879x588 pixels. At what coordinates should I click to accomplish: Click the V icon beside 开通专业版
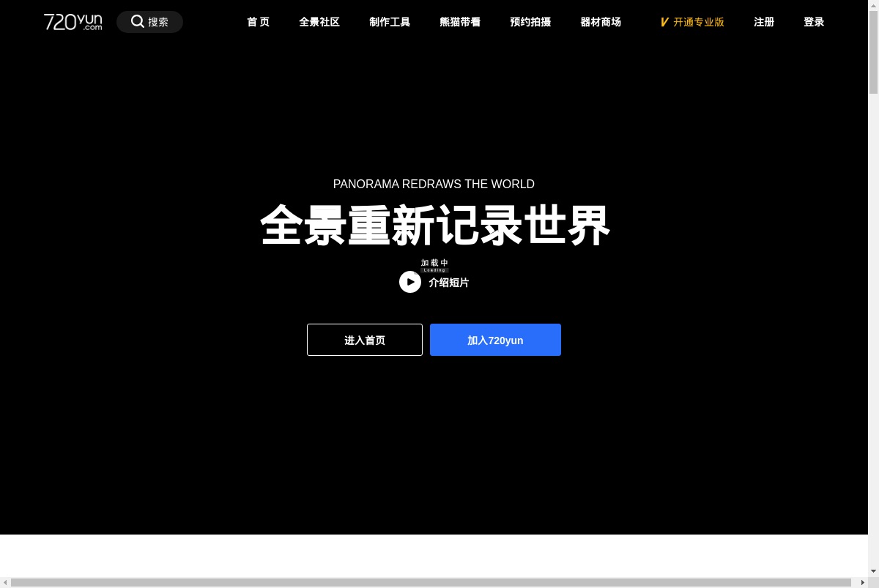pos(664,22)
